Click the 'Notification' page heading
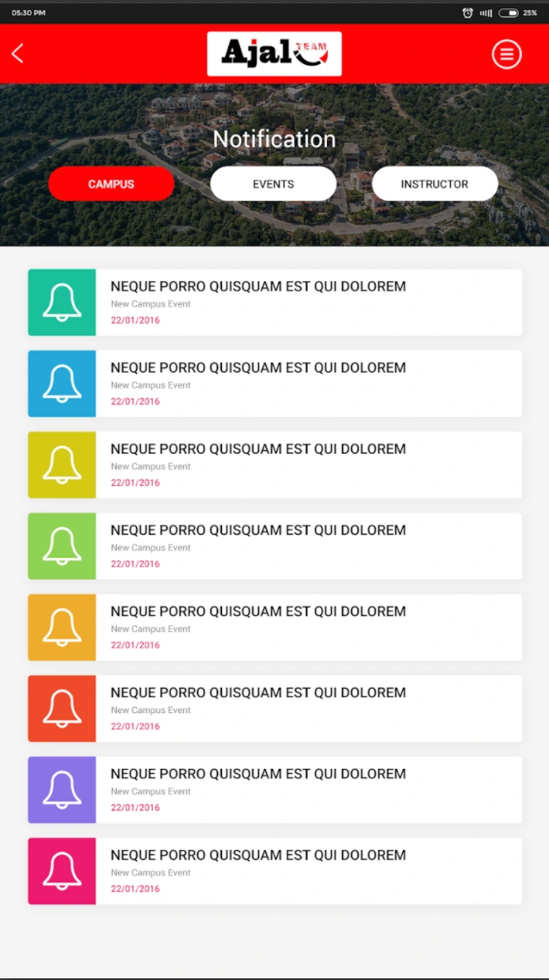 coord(274,138)
